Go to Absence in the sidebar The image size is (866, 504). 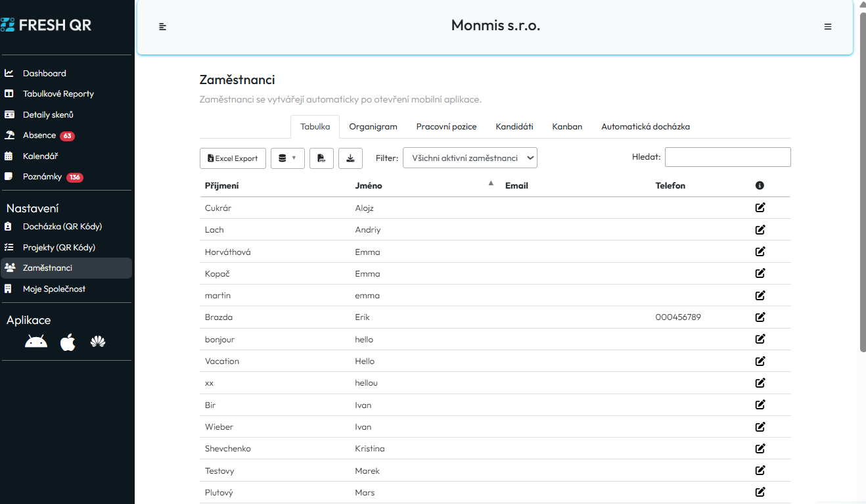click(39, 135)
